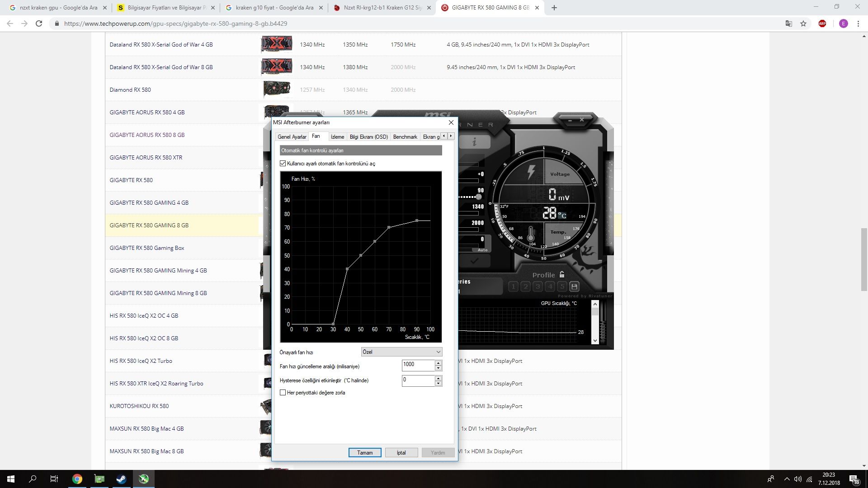Screen dimensions: 868x488
Task: Select profile slot 3 in Afterburner
Action: pyautogui.click(x=538, y=286)
